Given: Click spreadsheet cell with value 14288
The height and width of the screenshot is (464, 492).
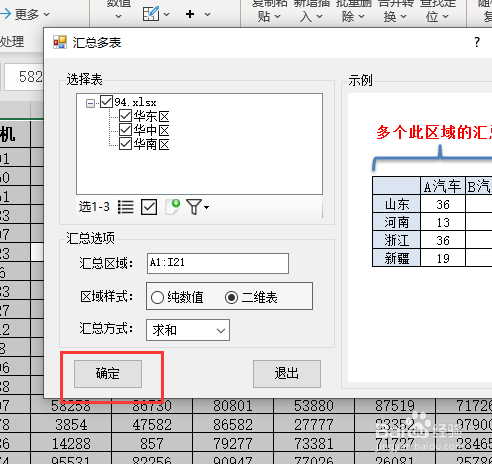Looking at the screenshot, I should point(71,444).
